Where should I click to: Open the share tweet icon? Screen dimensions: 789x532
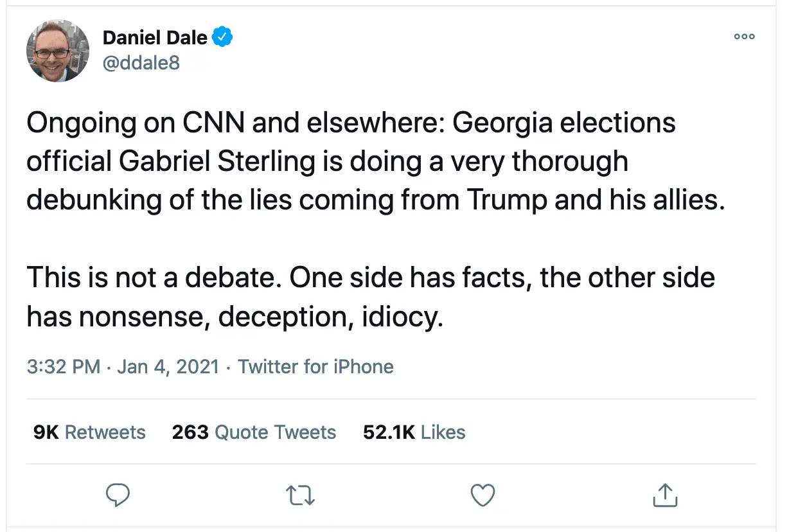point(665,495)
